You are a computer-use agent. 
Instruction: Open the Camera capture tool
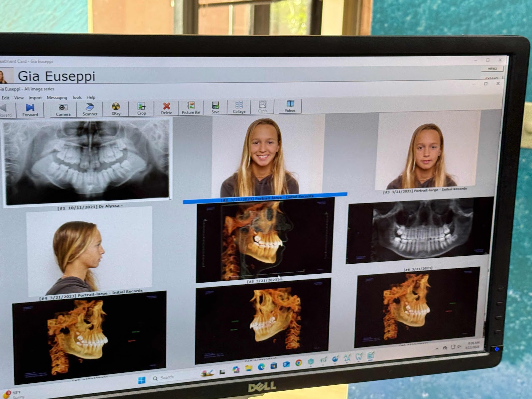point(63,109)
